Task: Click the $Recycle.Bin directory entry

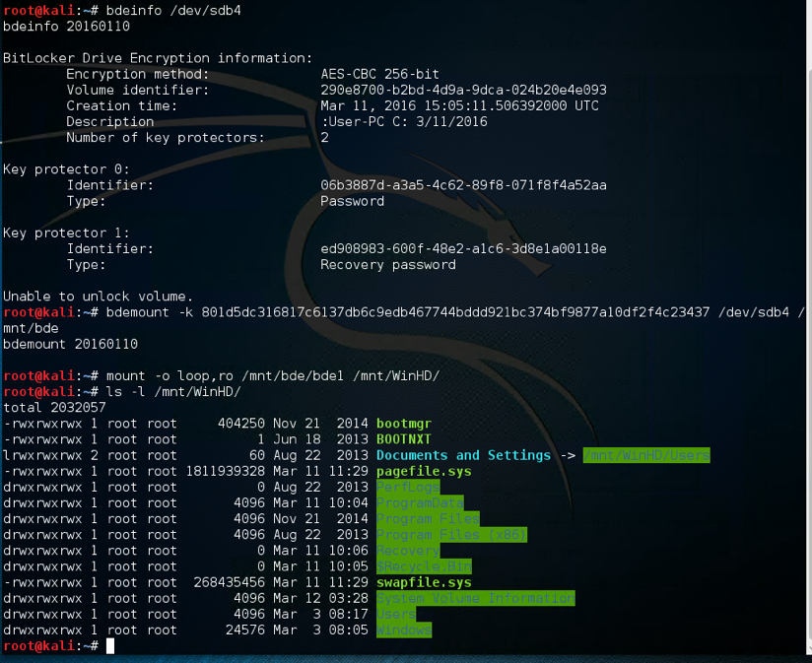Action: [424, 566]
